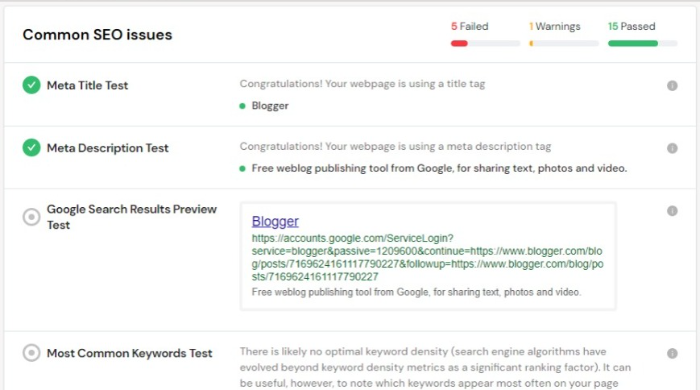Select the Meta Title Test label
Viewport: 700px width, 390px height.
coord(88,85)
